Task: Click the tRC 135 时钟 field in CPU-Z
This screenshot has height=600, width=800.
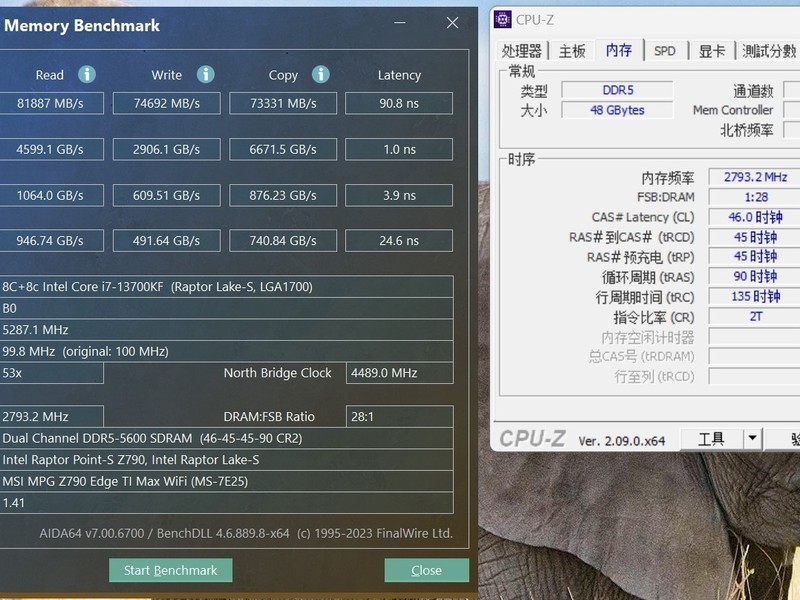Action: click(x=755, y=296)
